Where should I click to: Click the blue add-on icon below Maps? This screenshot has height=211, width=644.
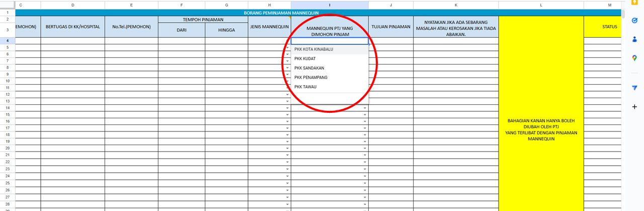tap(634, 88)
